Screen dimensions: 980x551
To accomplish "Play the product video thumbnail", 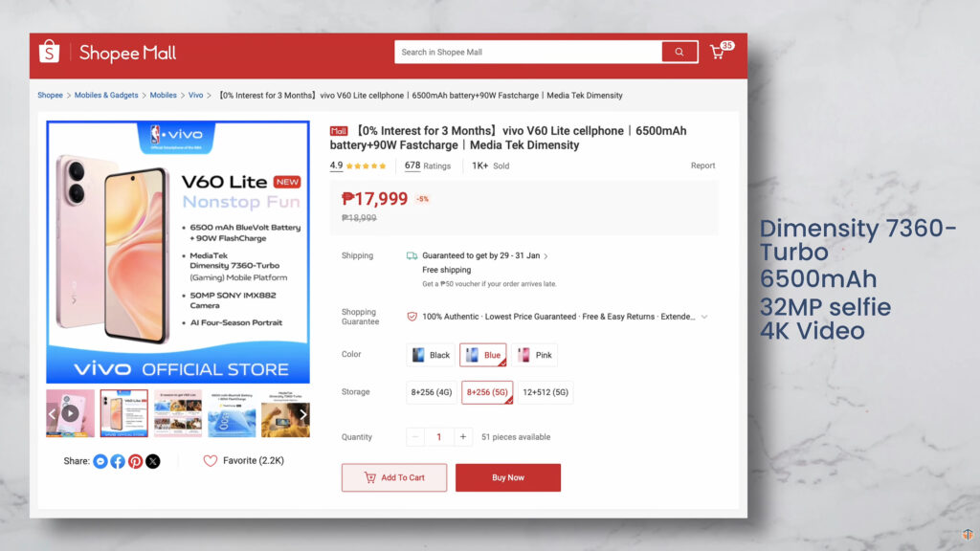I will (x=70, y=413).
